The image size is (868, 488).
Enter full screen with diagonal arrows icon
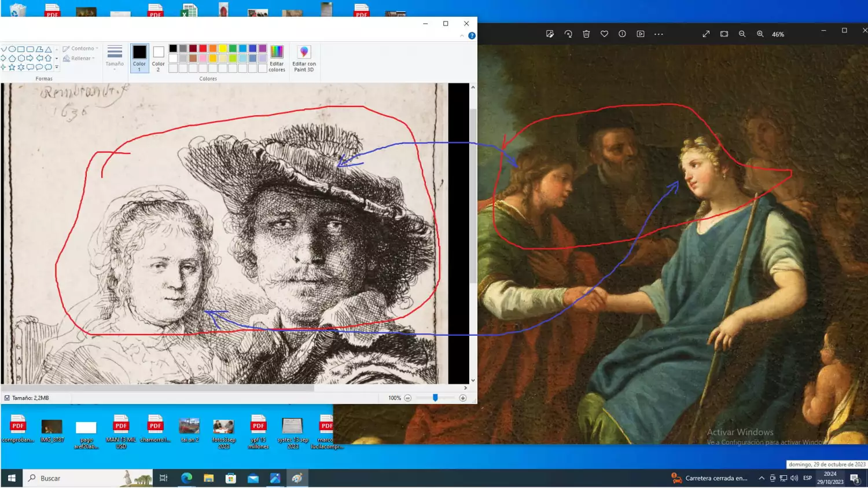(706, 34)
